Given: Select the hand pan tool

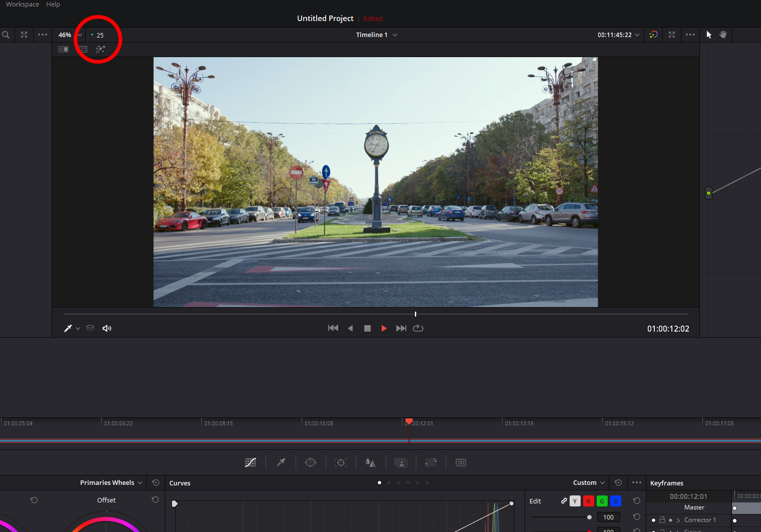Looking at the screenshot, I should [x=723, y=35].
